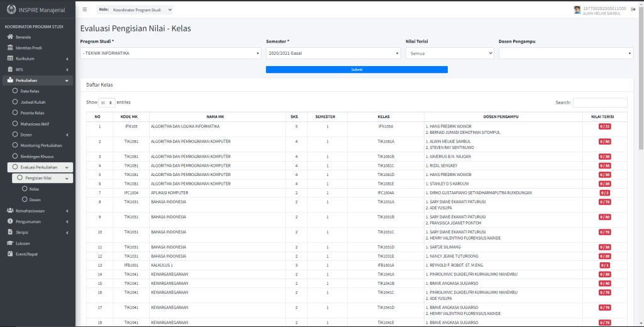This screenshot has width=644, height=327.
Task: Click the Identitas Prodi institution icon
Action: 10,48
